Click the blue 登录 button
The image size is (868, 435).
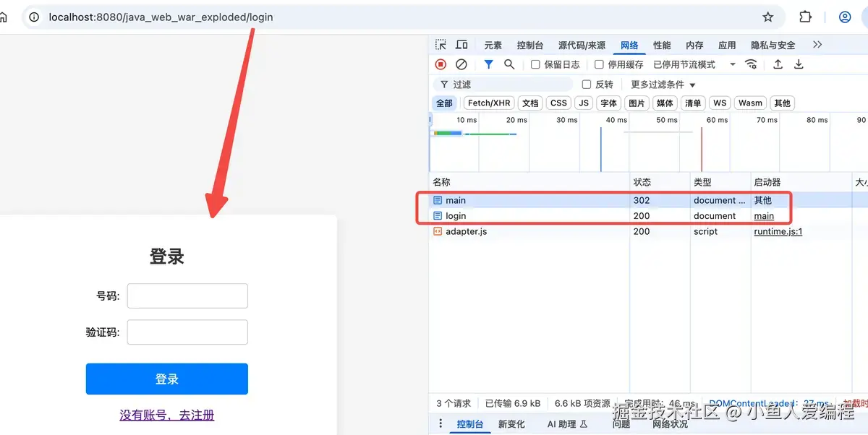pyautogui.click(x=167, y=379)
